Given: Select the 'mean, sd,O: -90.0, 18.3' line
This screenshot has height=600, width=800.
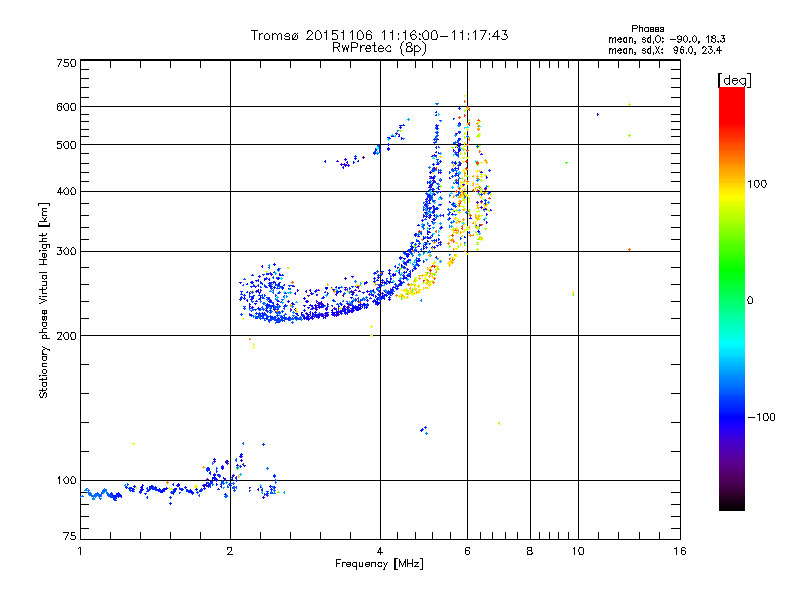Looking at the screenshot, I should click(666, 39).
